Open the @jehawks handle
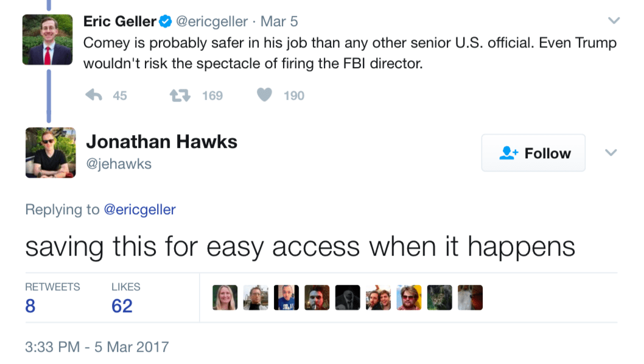 point(119,164)
